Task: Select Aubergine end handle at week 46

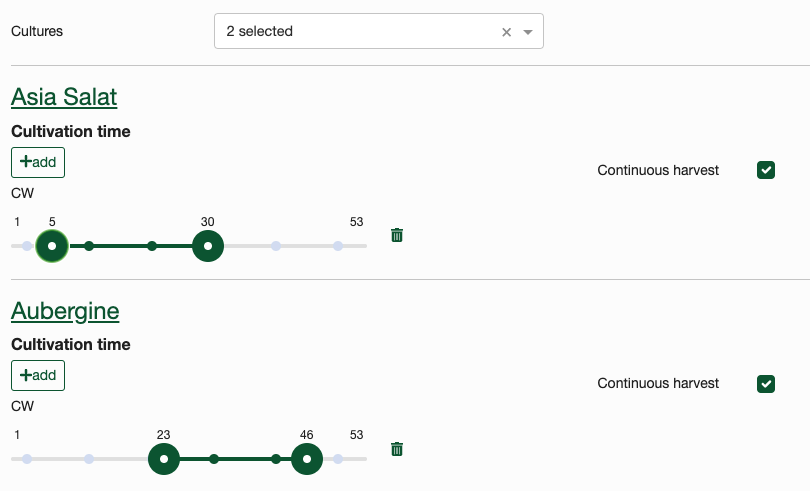Action: pyautogui.click(x=307, y=459)
